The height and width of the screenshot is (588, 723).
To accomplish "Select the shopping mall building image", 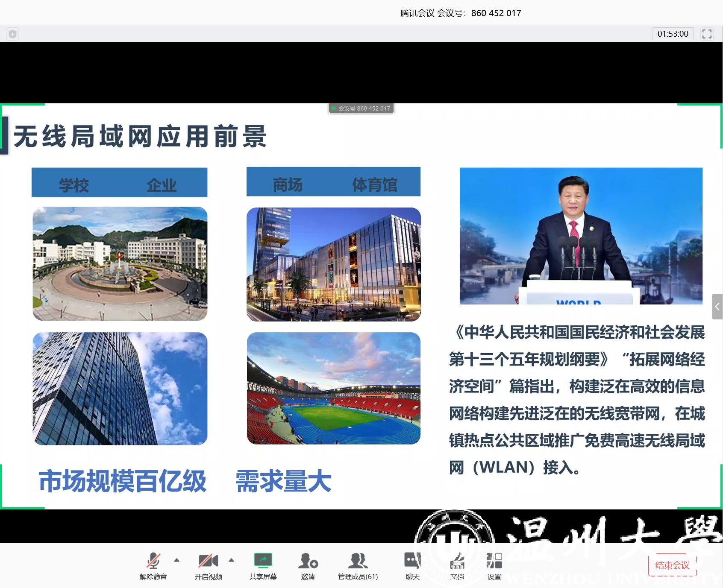I will (x=333, y=264).
